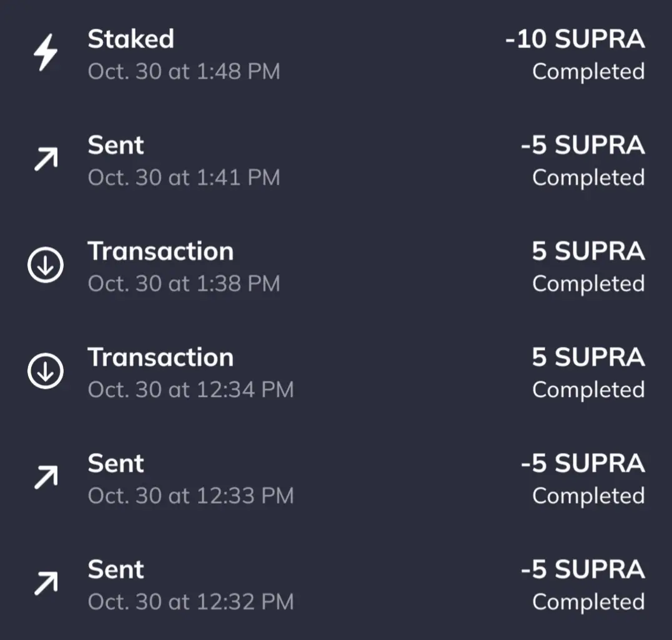Select the Transaction label at 12:34 PM
672x640 pixels.
161,357
